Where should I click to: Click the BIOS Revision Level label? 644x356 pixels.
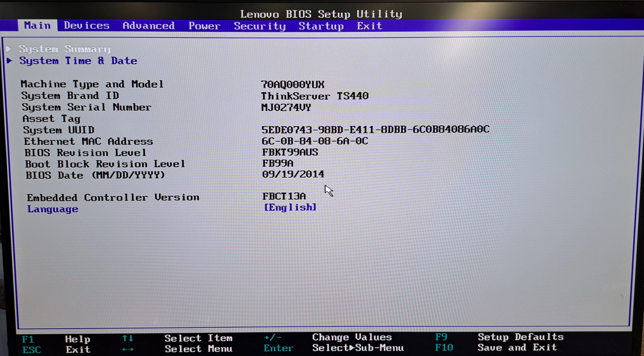pos(85,153)
